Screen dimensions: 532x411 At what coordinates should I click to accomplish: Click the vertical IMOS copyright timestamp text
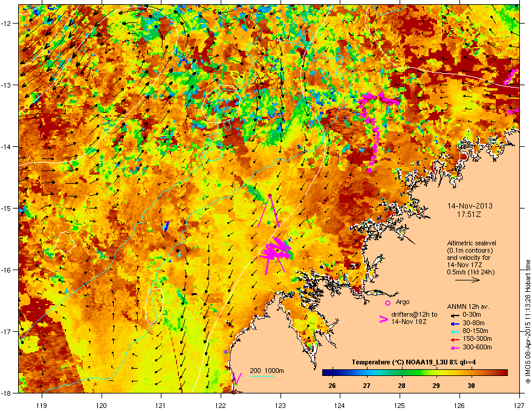tap(528, 322)
